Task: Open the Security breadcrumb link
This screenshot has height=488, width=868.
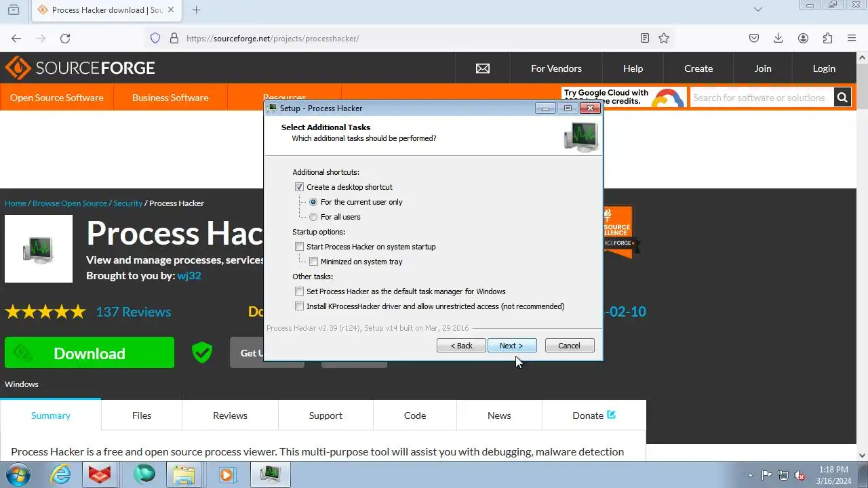Action: 127,203
